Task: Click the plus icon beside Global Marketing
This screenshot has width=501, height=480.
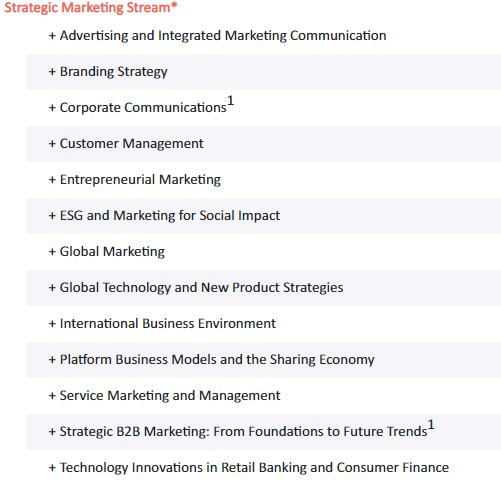Action: coord(52,252)
